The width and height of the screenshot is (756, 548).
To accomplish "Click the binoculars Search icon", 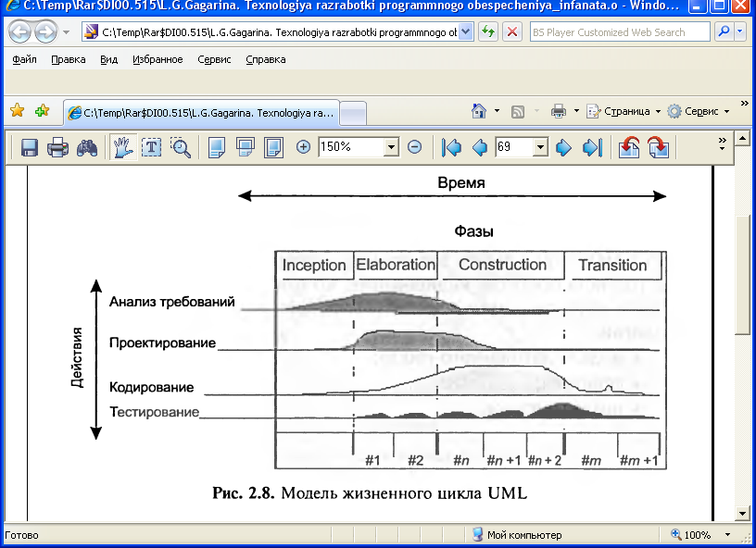I will pos(87,147).
